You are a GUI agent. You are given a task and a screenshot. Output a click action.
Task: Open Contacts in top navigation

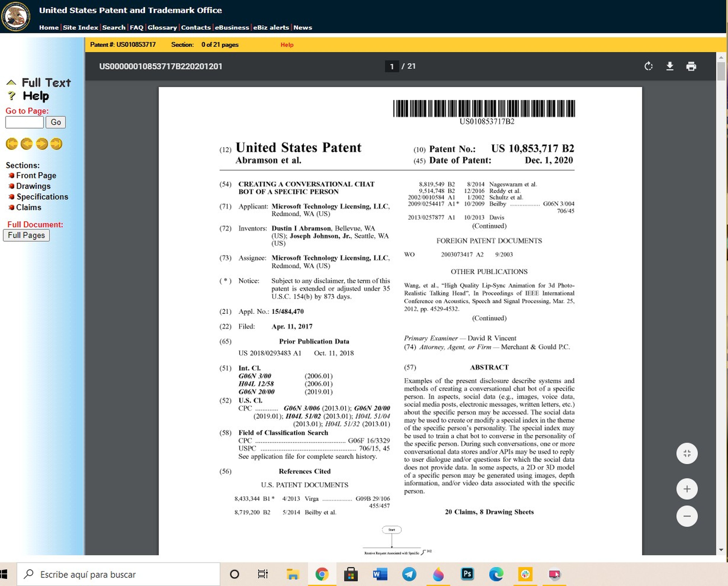(x=196, y=28)
